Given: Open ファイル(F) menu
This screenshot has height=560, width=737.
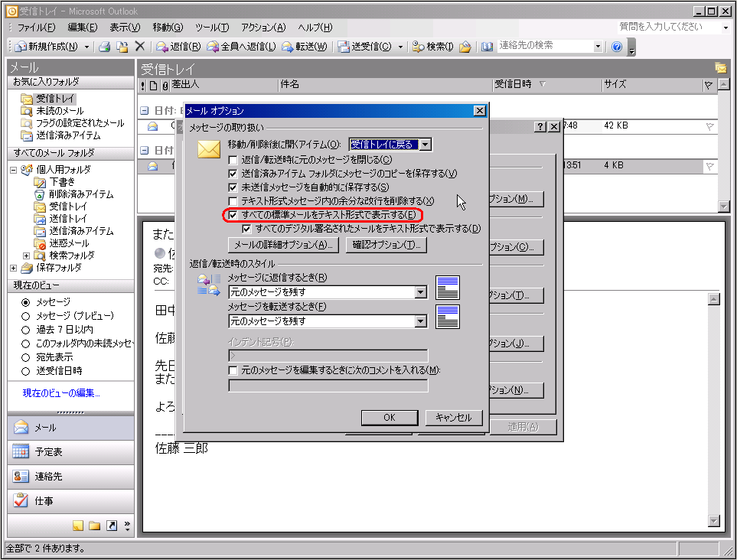Looking at the screenshot, I should pyautogui.click(x=36, y=28).
